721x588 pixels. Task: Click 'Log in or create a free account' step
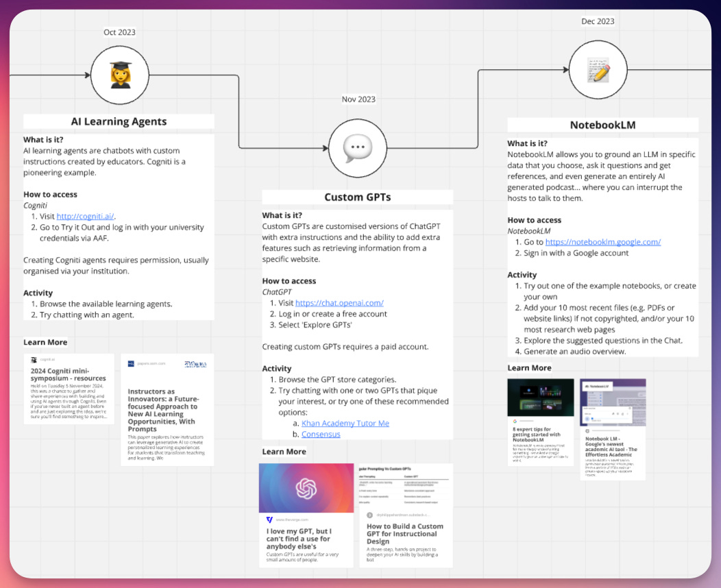pos(332,314)
